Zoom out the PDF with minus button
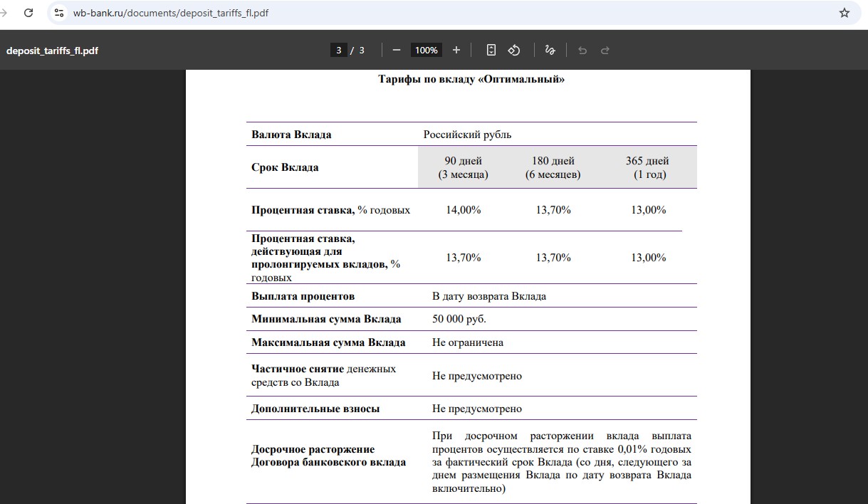 click(397, 50)
